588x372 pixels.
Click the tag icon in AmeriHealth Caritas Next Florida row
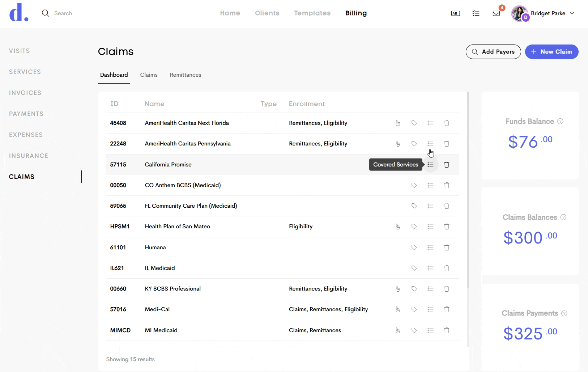(x=414, y=123)
